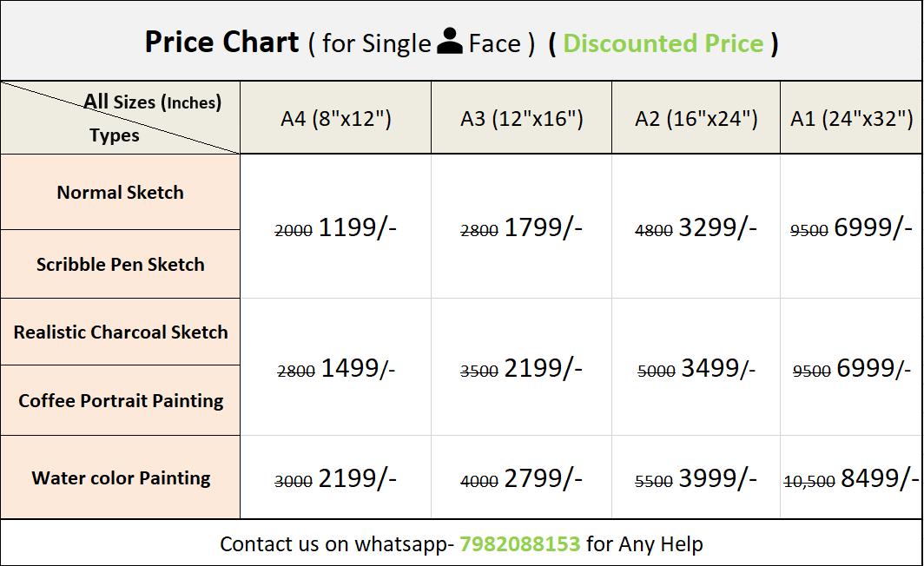Click the WhatsApp number 7982088153
The image size is (924, 566).
point(519,543)
